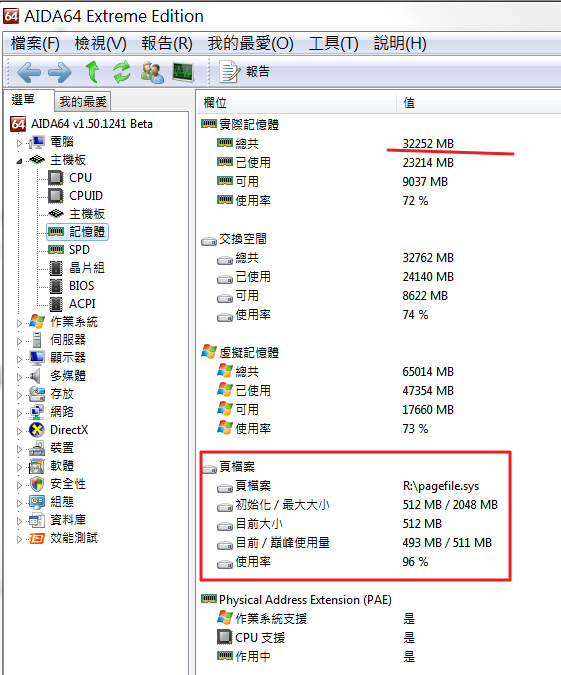Go up one level with green arrow
This screenshot has height=675, width=561.
pos(92,71)
